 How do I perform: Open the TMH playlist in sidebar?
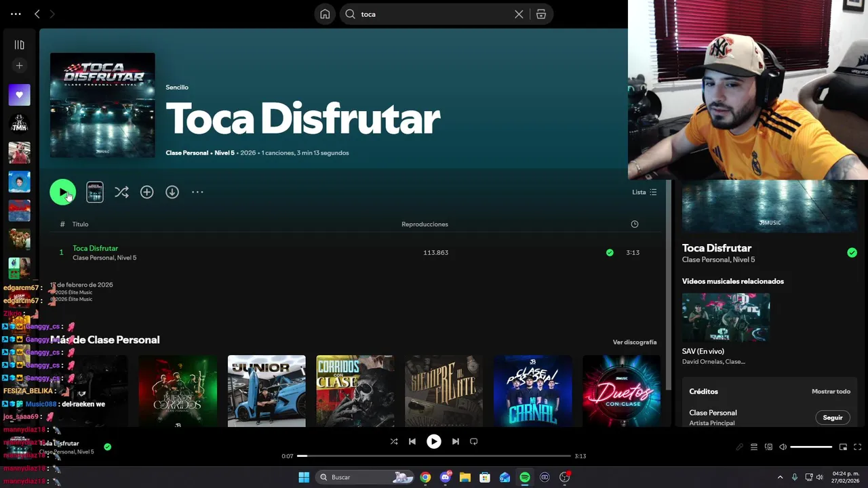pos(19,124)
